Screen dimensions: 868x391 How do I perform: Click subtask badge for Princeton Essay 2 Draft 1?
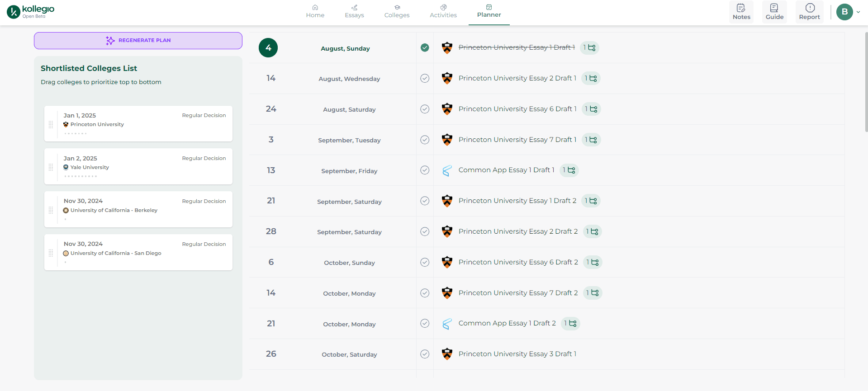pos(591,78)
